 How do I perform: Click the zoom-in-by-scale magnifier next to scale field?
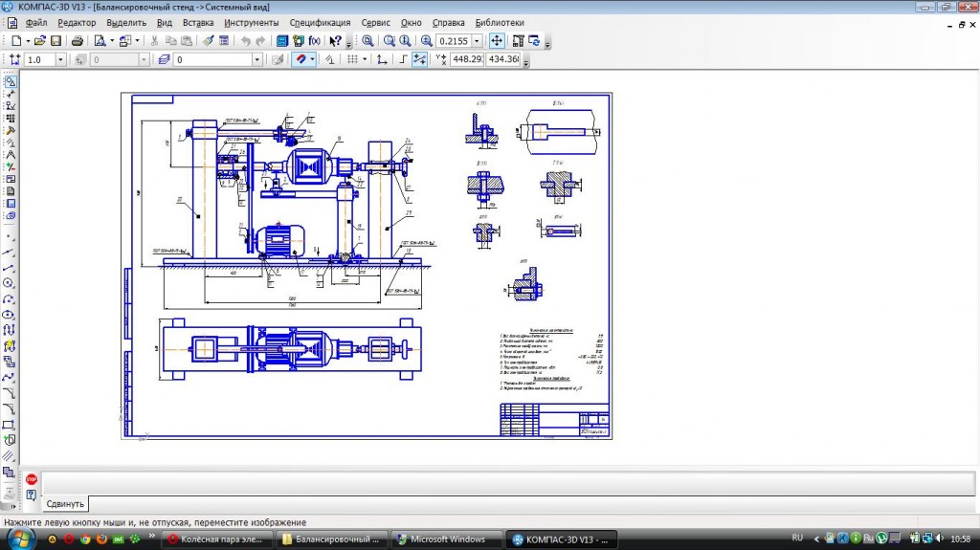click(426, 40)
